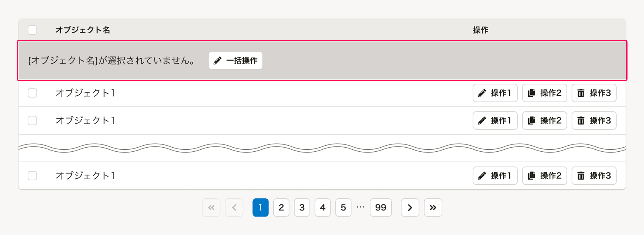Click the first row's 操作2 copy button

coord(544,93)
